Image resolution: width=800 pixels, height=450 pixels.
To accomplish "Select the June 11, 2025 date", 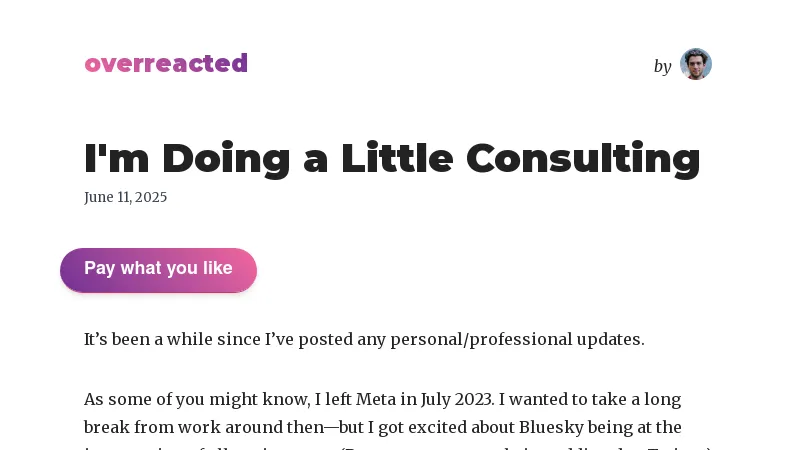I will (125, 197).
